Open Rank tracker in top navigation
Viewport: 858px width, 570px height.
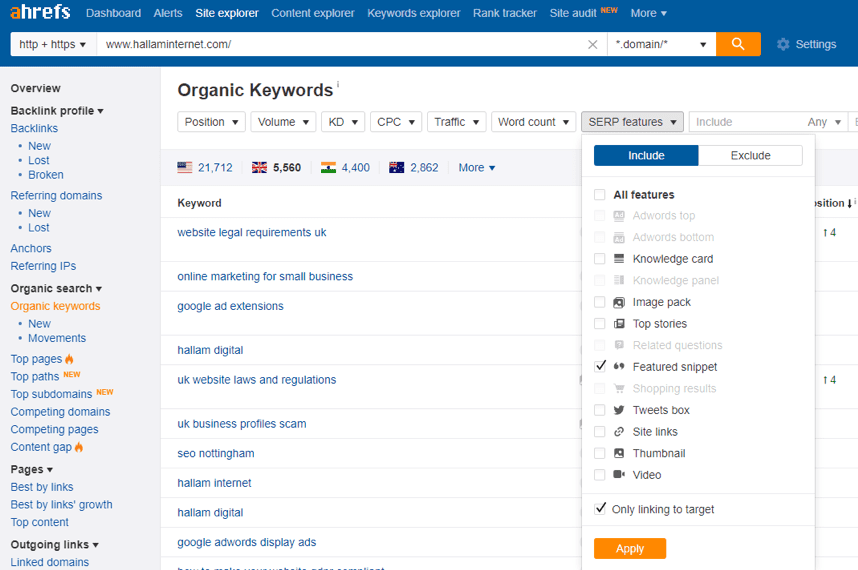505,13
